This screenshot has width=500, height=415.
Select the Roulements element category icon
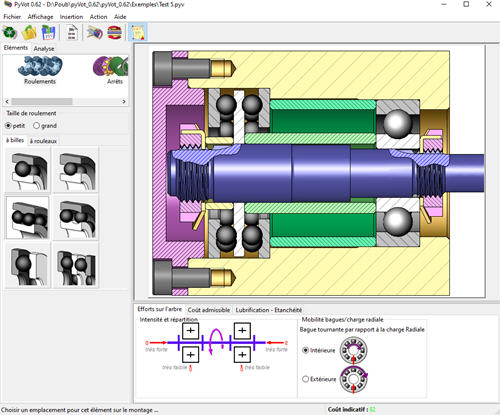pyautogui.click(x=40, y=66)
